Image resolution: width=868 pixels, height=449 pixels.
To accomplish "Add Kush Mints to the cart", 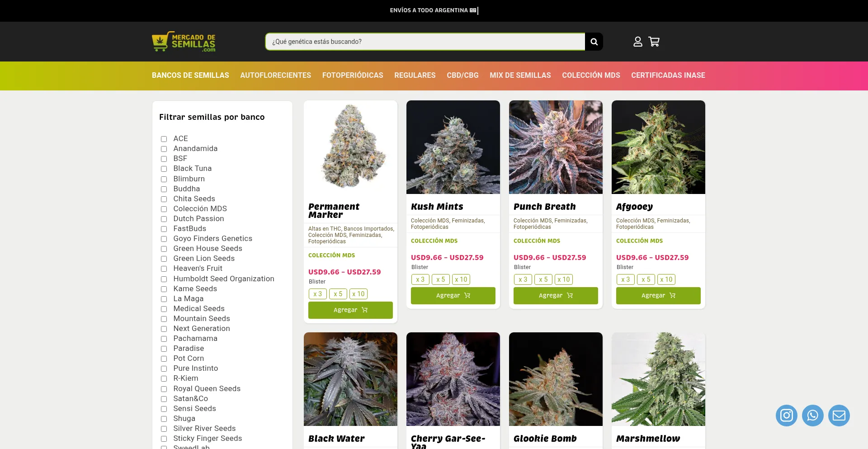I will pyautogui.click(x=453, y=296).
